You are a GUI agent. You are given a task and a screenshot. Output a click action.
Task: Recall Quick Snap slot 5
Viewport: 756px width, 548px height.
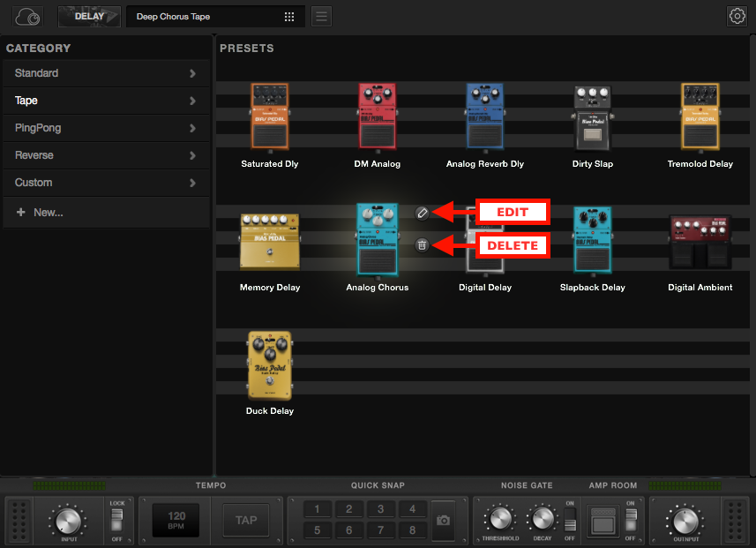pos(318,530)
